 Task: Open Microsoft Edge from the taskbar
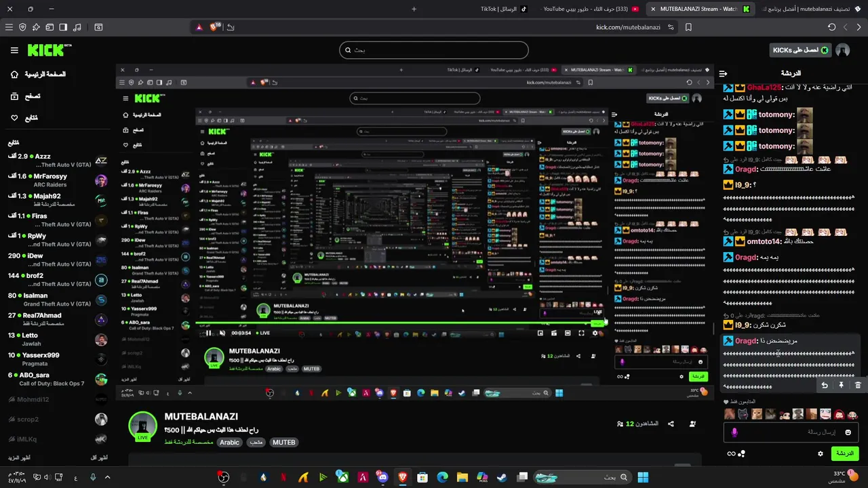click(x=443, y=477)
